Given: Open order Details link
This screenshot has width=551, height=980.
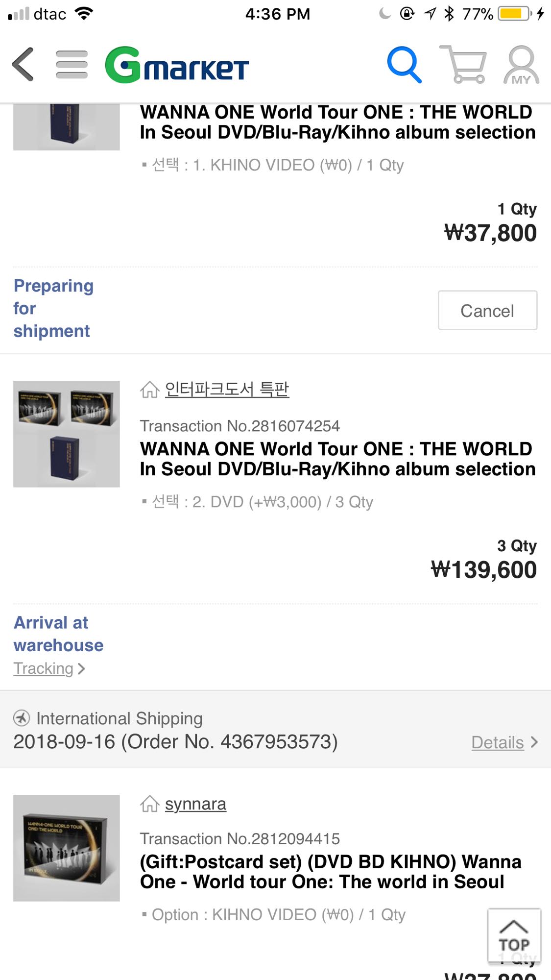Looking at the screenshot, I should click(498, 742).
